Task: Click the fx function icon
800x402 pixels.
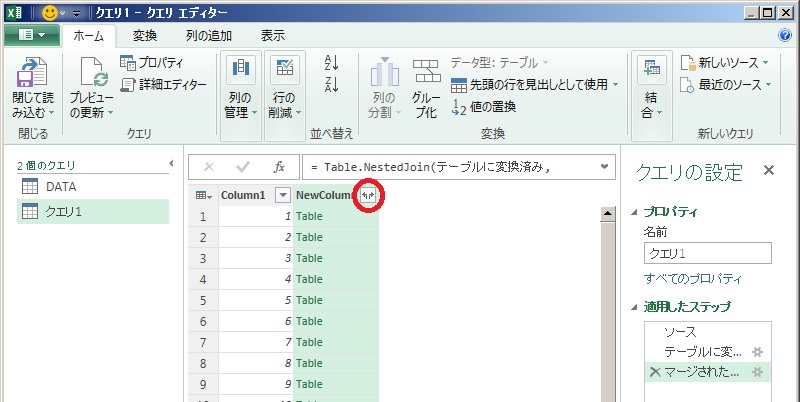Action: (279, 167)
